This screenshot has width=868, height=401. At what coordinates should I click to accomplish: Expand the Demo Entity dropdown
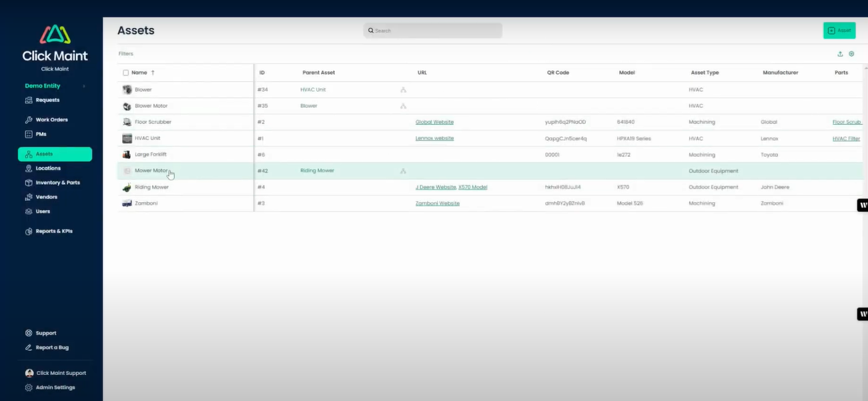83,85
